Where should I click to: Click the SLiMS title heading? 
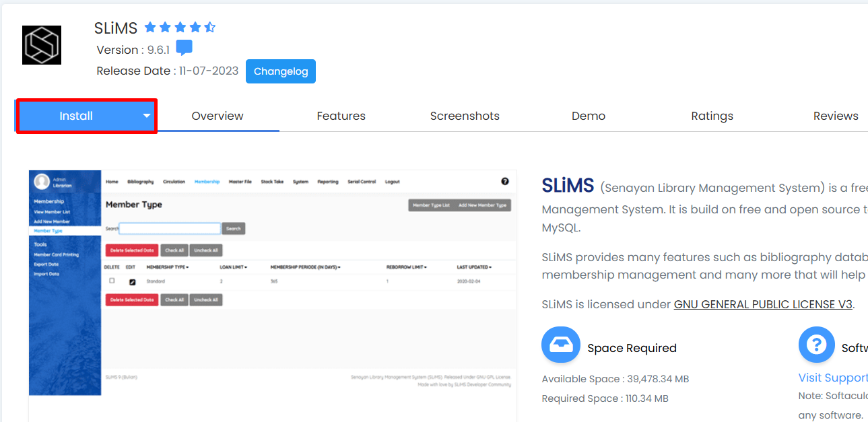click(x=116, y=28)
